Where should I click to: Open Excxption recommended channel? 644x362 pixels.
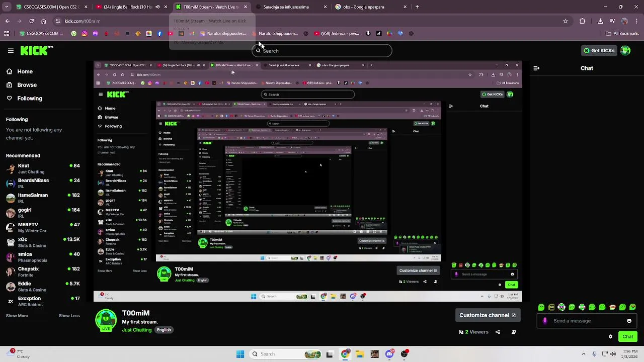[43, 301]
